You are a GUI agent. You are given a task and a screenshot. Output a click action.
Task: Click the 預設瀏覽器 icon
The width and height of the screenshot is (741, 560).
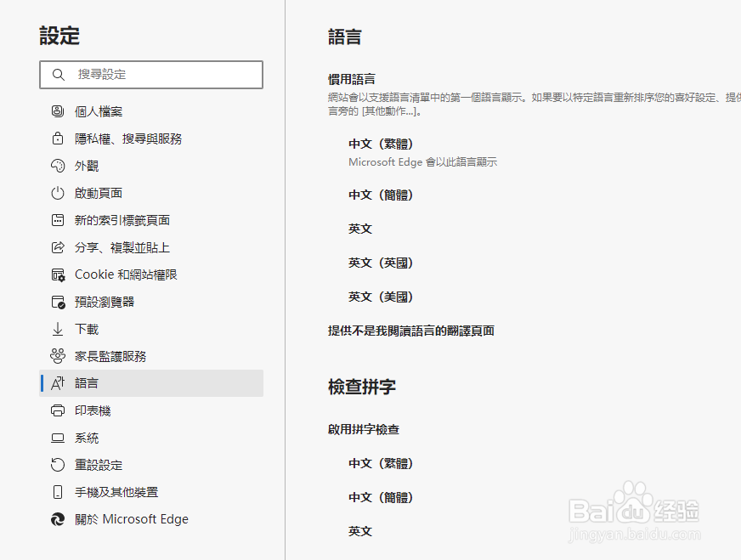coord(58,302)
